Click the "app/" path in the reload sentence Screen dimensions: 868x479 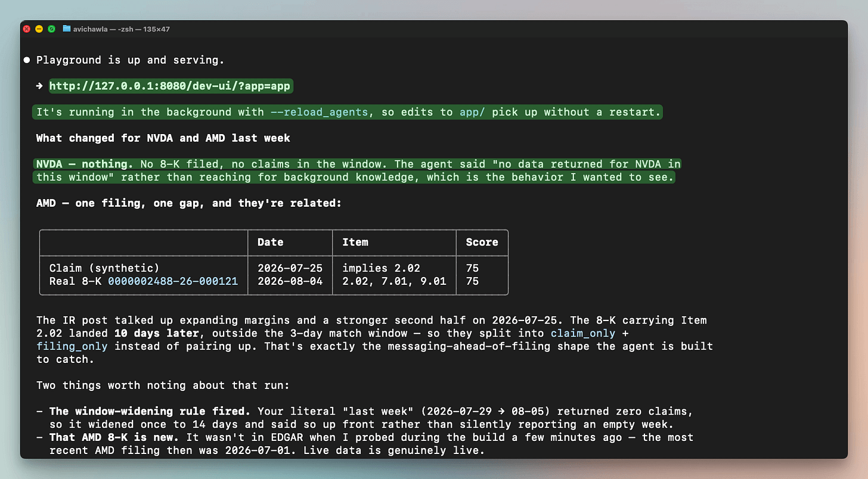472,112
